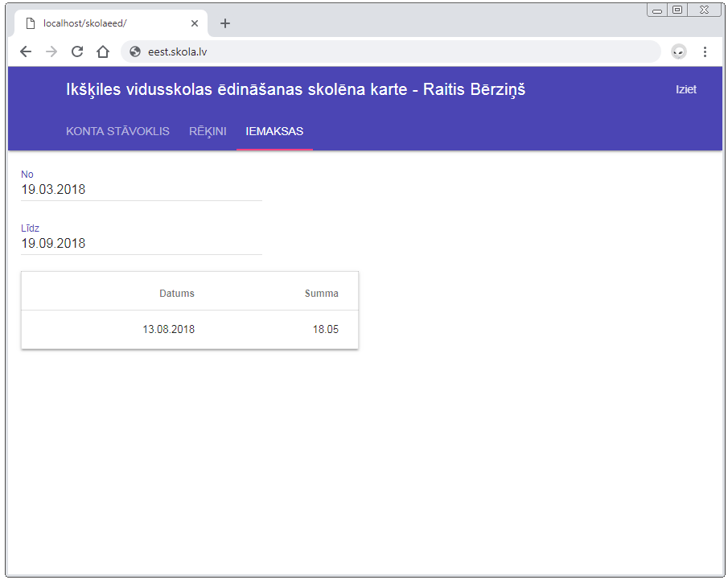Viewport: 728px width, 580px height.
Task: Click the address bar showing eest.skola.lv
Action: pos(390,51)
